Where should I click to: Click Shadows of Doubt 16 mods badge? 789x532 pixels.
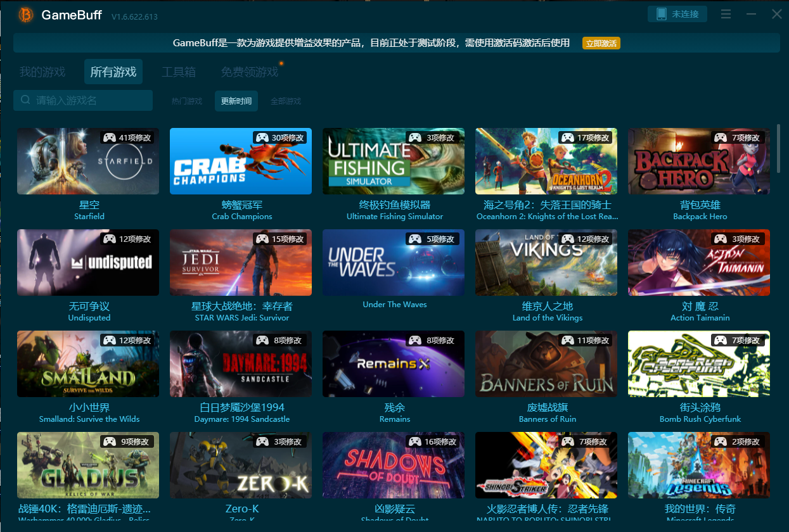pyautogui.click(x=433, y=441)
